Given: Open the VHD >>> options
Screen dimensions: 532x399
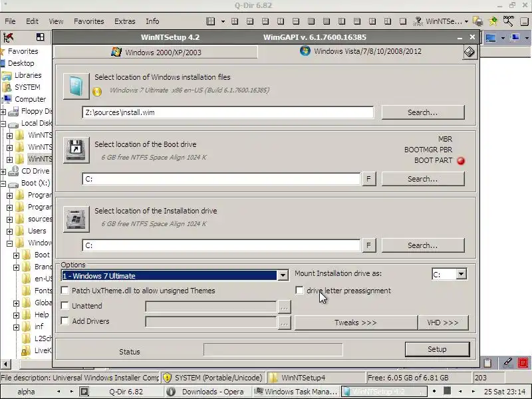Looking at the screenshot, I should (x=443, y=323).
